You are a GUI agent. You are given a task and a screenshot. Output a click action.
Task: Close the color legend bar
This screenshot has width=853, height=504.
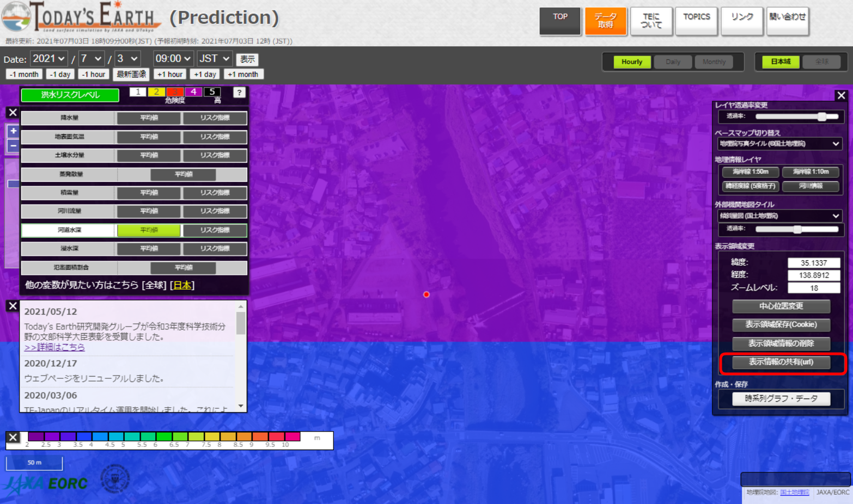click(13, 437)
